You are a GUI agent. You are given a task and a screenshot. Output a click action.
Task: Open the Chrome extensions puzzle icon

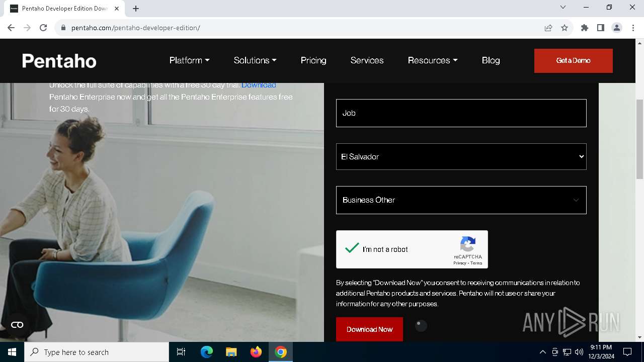(x=585, y=28)
